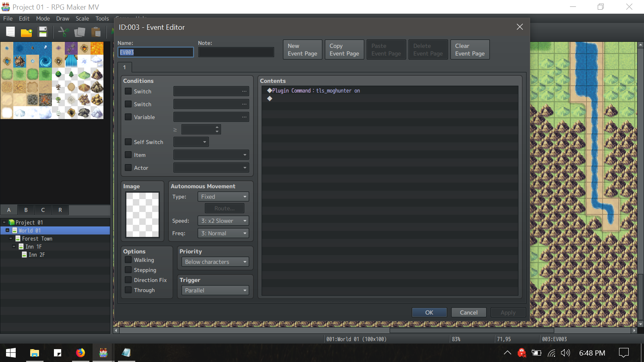
Task: Click the Save Project floppy icon
Action: 43,32
